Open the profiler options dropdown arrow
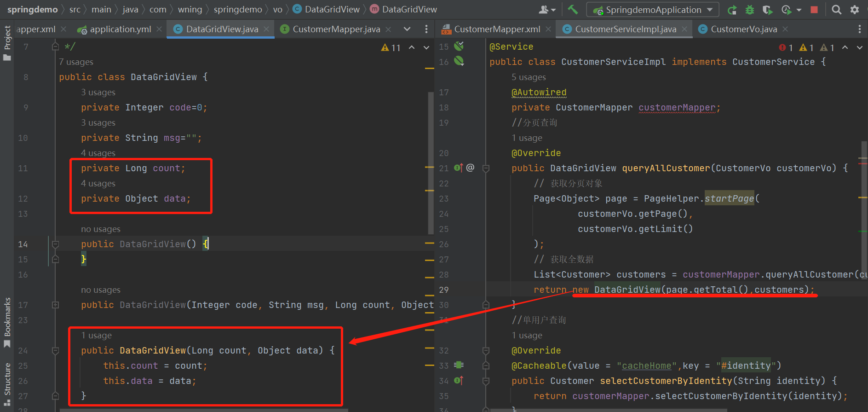The height and width of the screenshot is (412, 868). 799,10
